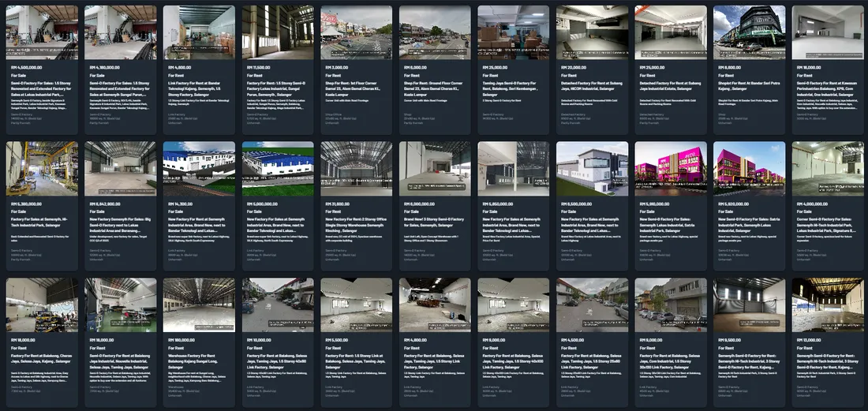Open the pink building photo for RM 5,180,000.00
The image size is (868, 411).
coord(671,169)
